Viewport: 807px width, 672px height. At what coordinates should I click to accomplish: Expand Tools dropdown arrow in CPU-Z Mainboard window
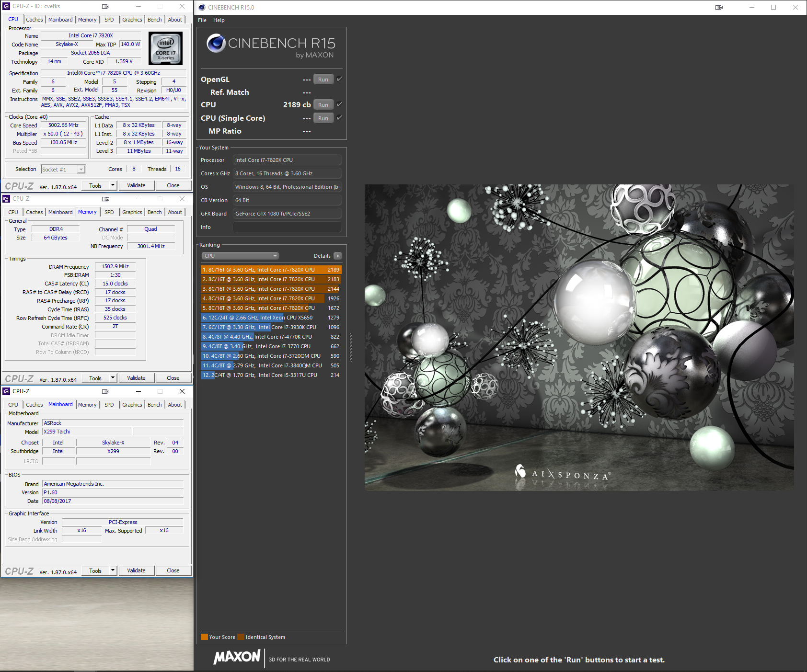point(113,570)
